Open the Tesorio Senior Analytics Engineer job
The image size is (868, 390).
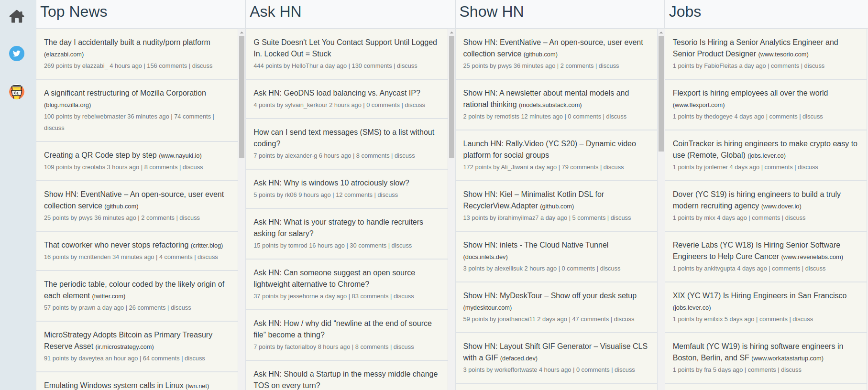(x=755, y=48)
